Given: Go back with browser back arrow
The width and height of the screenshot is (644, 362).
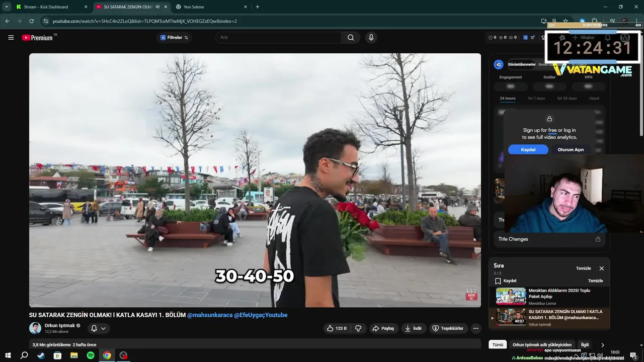Looking at the screenshot, I should tap(7, 21).
